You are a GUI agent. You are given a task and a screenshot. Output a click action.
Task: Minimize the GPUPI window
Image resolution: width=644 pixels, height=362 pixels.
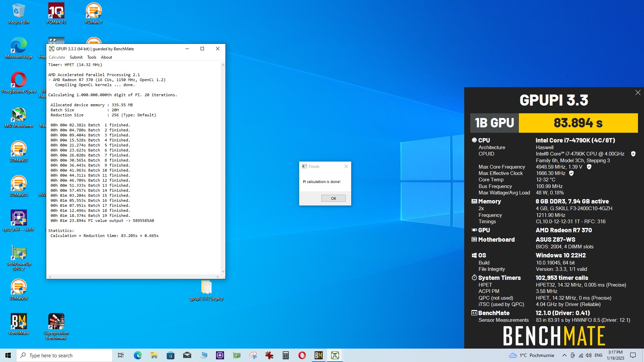[x=187, y=49]
